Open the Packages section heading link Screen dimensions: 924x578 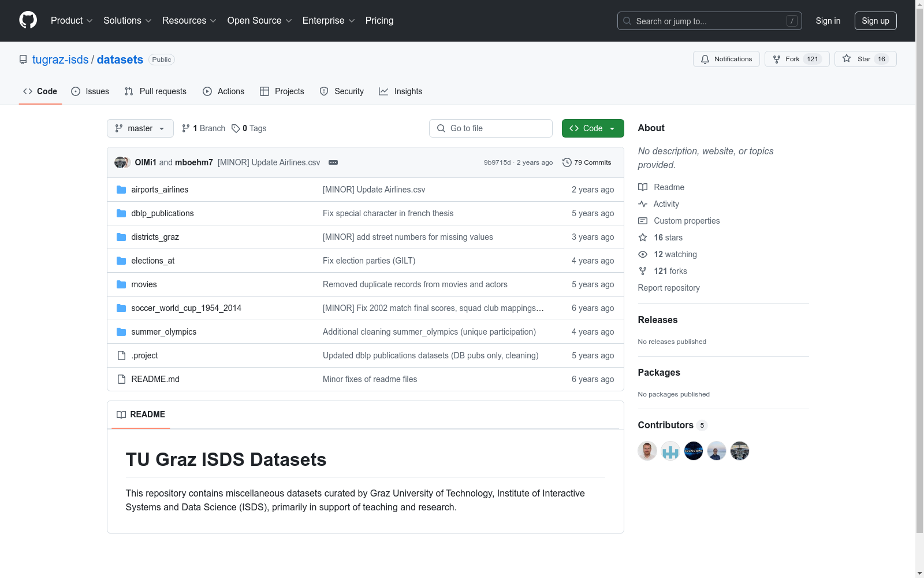(x=659, y=372)
